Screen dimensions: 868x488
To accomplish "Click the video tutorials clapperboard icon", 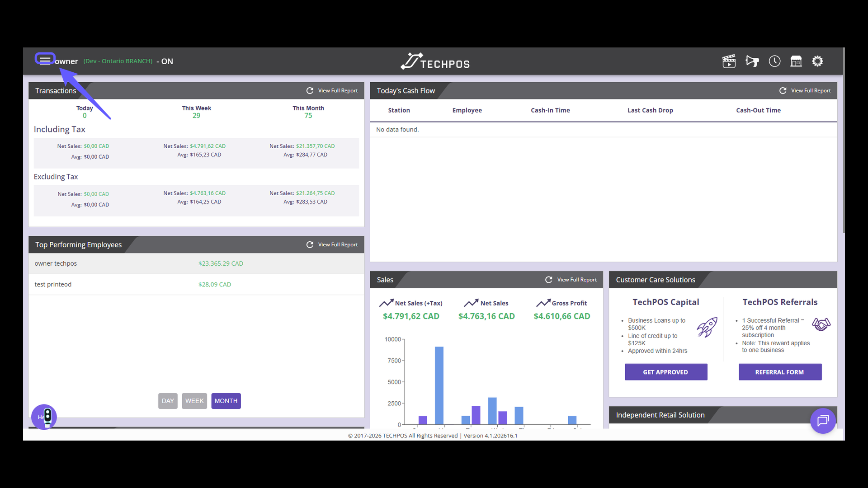I will point(729,61).
